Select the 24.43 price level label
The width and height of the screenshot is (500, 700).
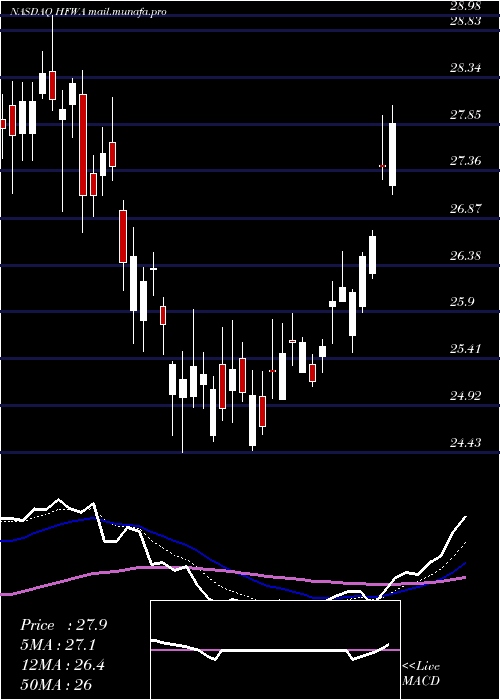coord(465,443)
